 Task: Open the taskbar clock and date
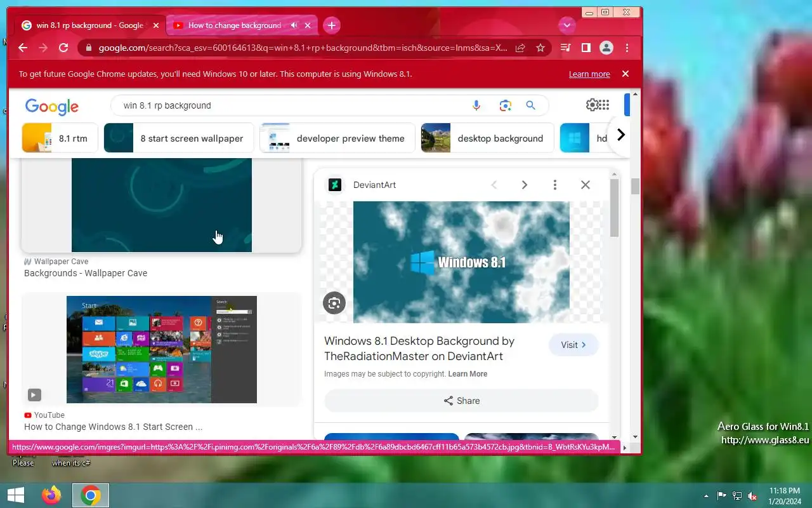coord(784,496)
